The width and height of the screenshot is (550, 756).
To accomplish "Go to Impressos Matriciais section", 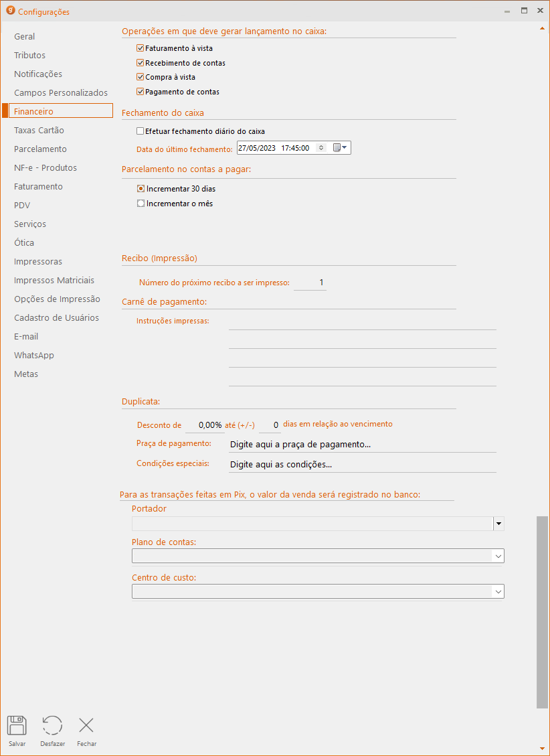I will point(54,281).
